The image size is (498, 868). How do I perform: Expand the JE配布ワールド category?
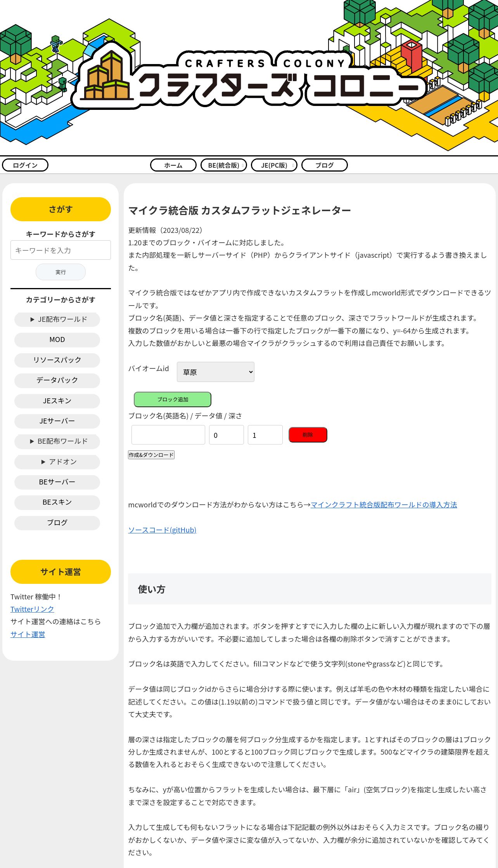[57, 319]
